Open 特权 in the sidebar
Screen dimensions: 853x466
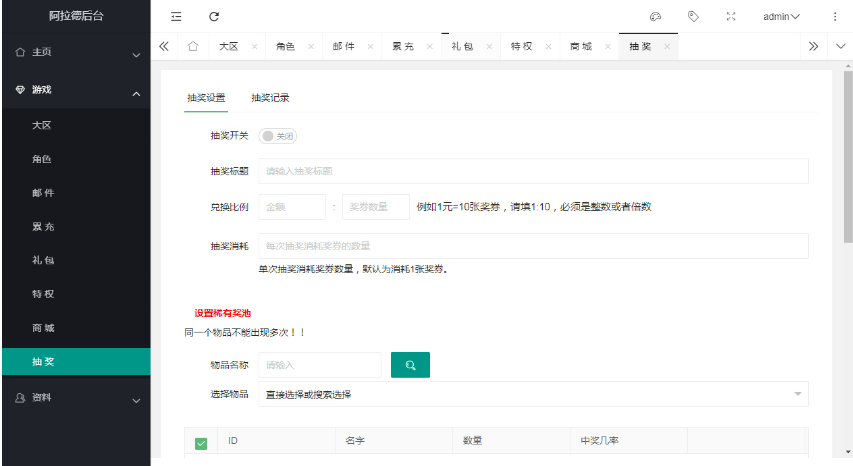pyautogui.click(x=76, y=294)
